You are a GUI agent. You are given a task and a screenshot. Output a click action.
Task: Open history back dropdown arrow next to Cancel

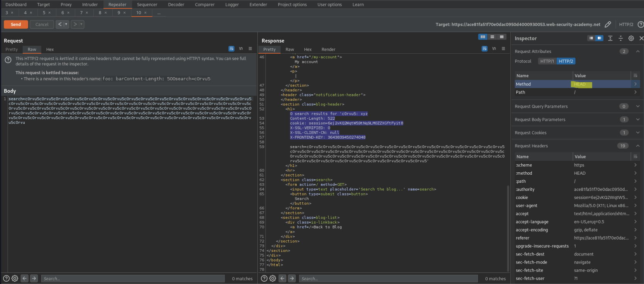pyautogui.click(x=66, y=24)
